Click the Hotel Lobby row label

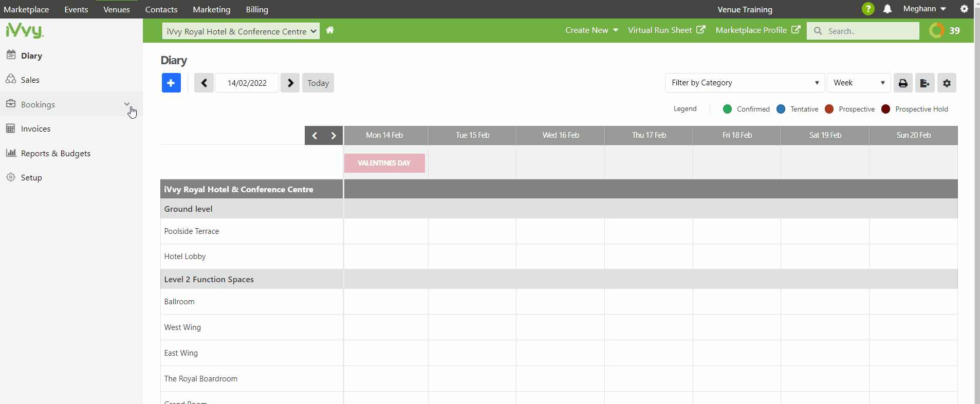185,256
